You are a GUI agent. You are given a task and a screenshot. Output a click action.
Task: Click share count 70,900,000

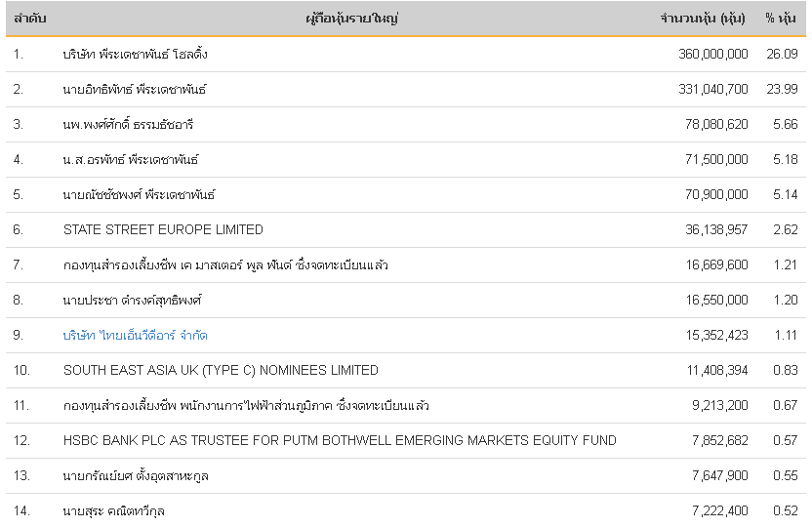click(716, 194)
